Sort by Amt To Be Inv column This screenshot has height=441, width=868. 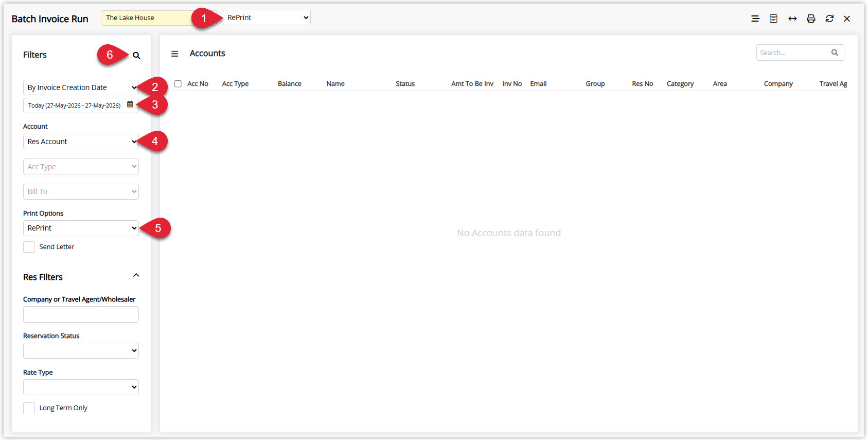pos(472,84)
